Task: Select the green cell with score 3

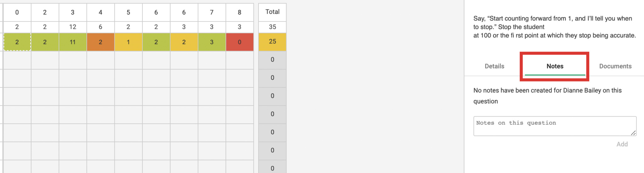Action: (212, 42)
